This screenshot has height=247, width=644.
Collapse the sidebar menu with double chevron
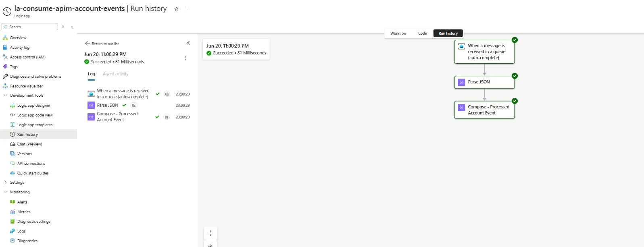72,27
